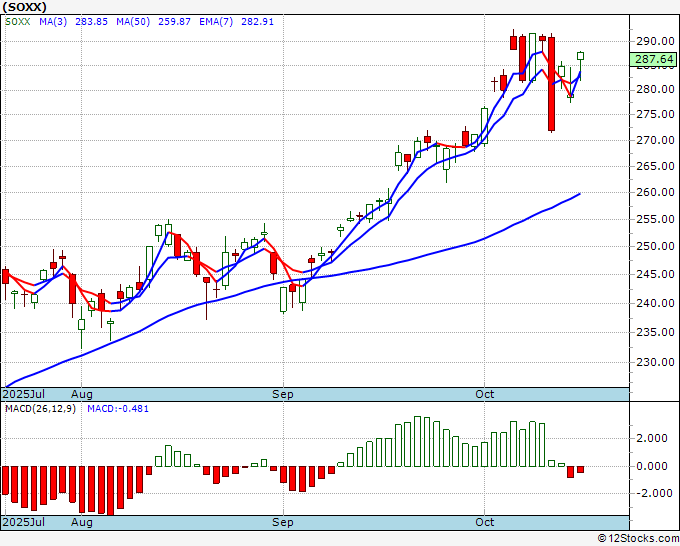Select the EMA(7) legend label
680x546 pixels.
[216, 22]
